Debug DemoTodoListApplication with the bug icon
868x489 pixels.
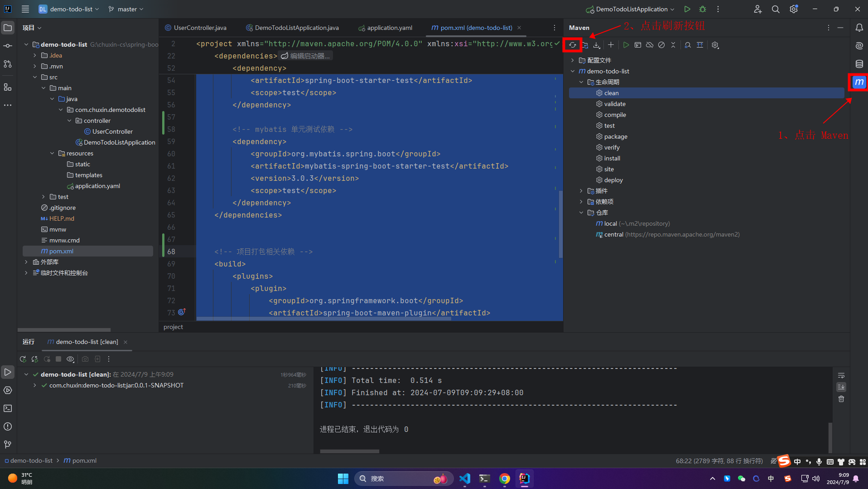pos(703,9)
